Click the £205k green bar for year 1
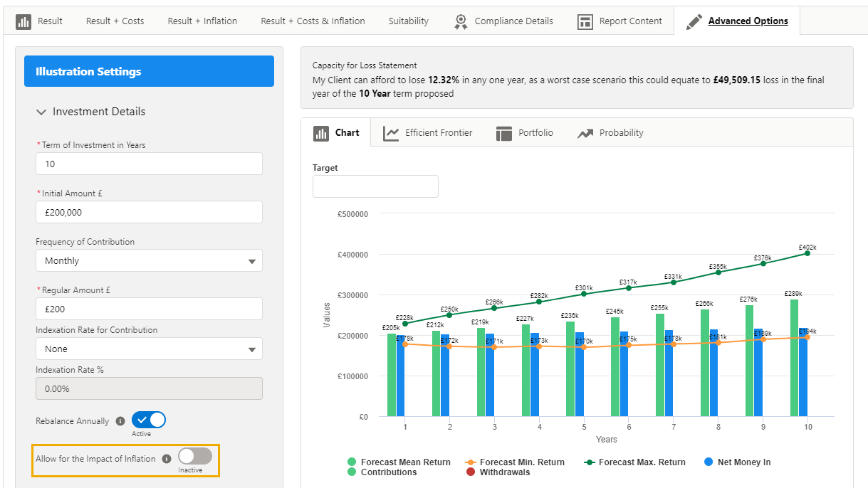This screenshot has width=868, height=488. 392,375
